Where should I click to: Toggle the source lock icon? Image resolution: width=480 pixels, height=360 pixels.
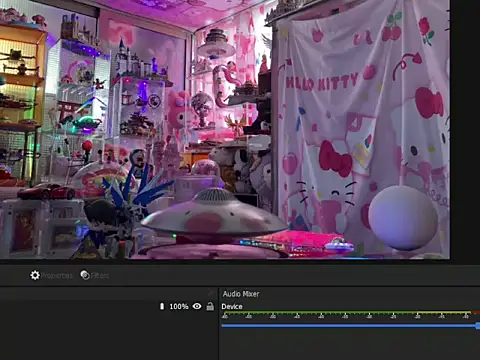click(x=210, y=306)
